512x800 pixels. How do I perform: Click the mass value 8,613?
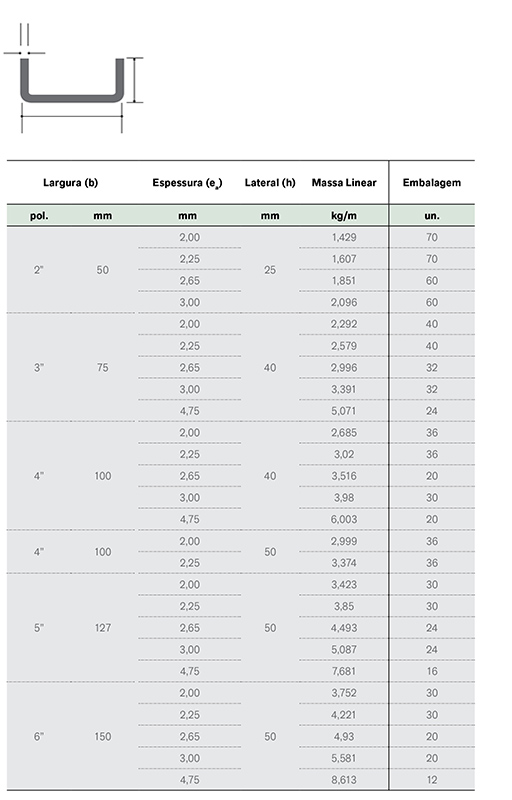tap(344, 780)
